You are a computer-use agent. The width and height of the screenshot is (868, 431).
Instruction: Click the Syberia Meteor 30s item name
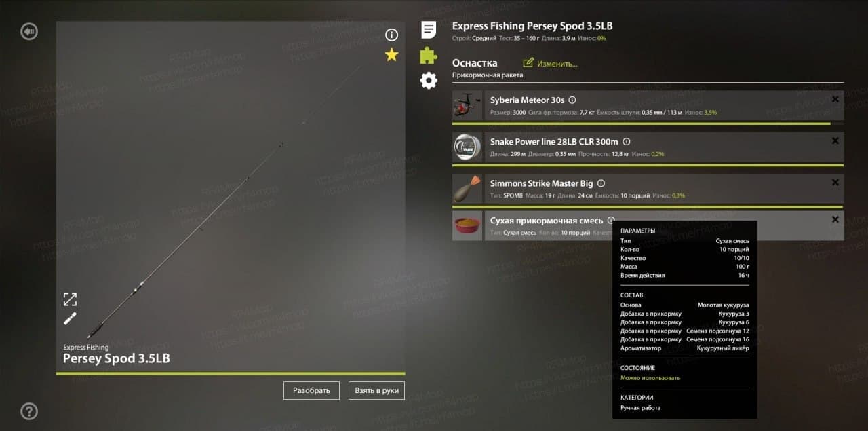pyautogui.click(x=527, y=100)
